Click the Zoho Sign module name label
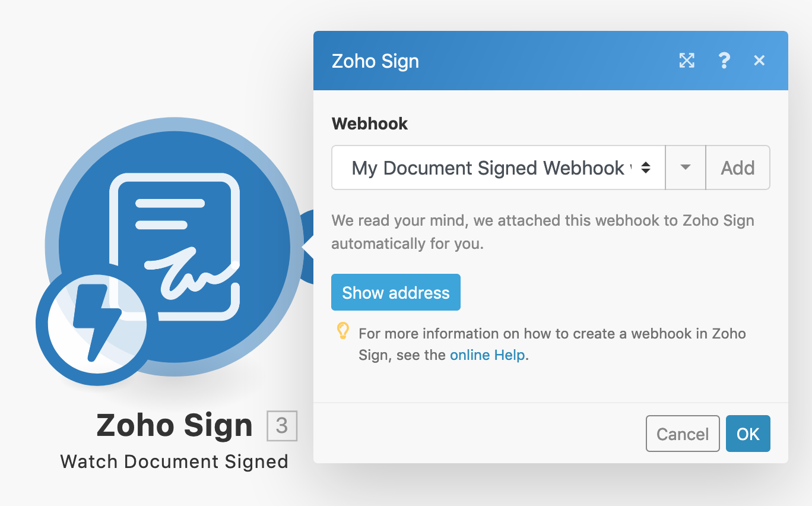This screenshot has height=506, width=812. click(x=175, y=425)
